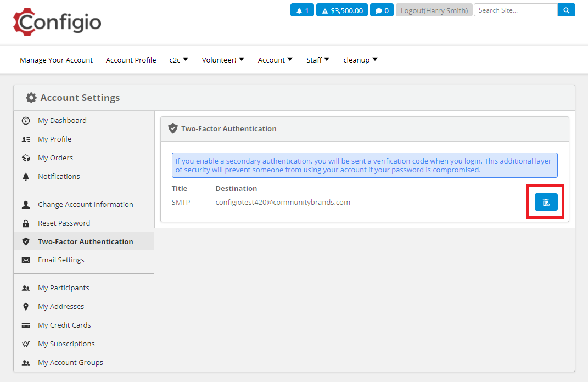The width and height of the screenshot is (588, 382).
Task: Open Email Settings page
Action: 61,260
